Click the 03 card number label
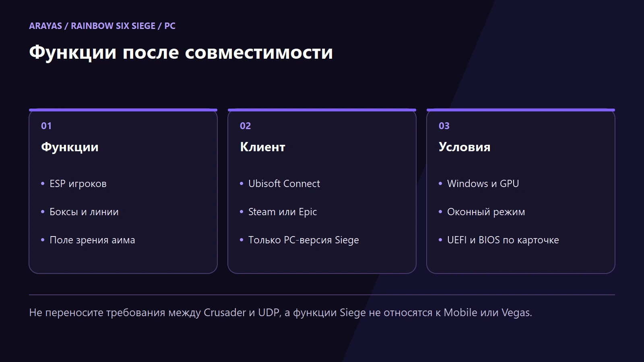644x362 pixels. coord(444,126)
